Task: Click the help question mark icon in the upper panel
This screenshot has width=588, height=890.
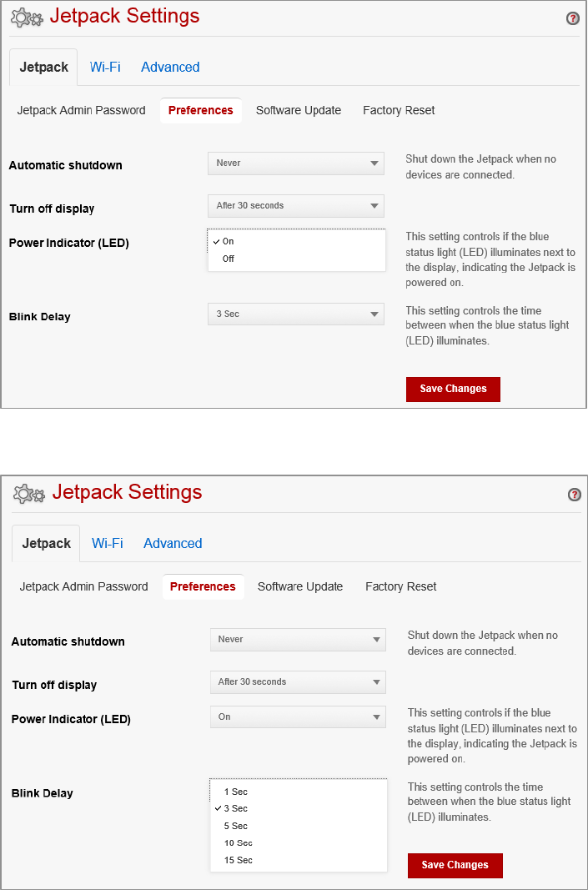Action: (573, 18)
